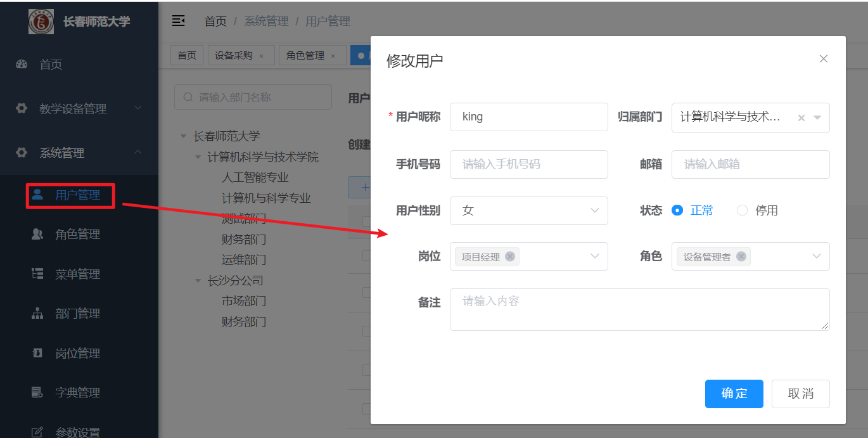Viewport: 868px width, 438px height.
Task: Expand the 角色 role selector dropdown
Action: tap(816, 256)
